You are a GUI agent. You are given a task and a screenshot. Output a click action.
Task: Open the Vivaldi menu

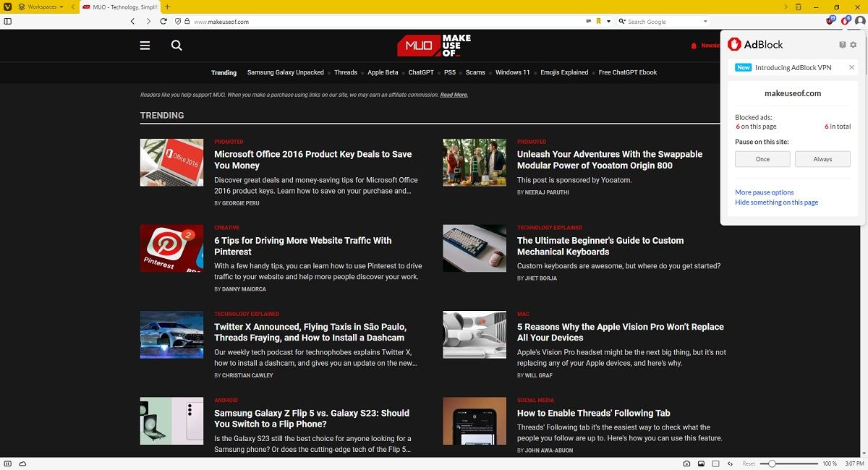[9, 7]
